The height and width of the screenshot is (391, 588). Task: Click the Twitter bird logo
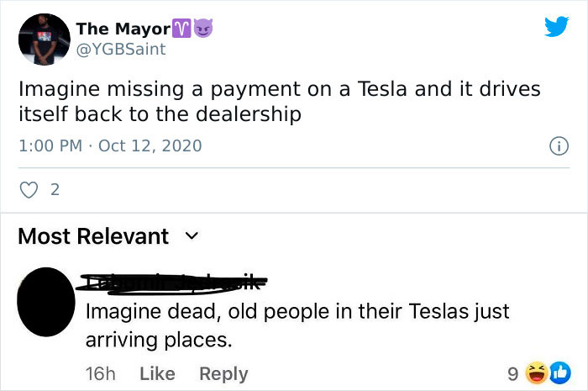tap(556, 26)
